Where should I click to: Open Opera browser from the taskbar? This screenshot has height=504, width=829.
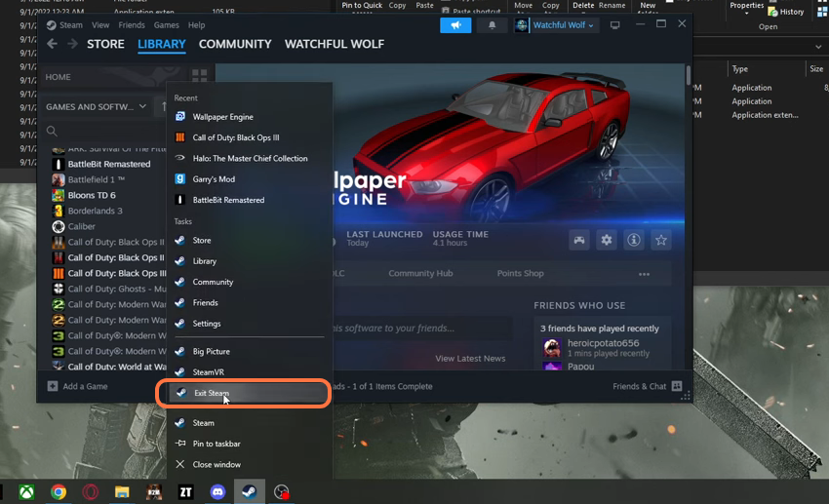(x=91, y=492)
